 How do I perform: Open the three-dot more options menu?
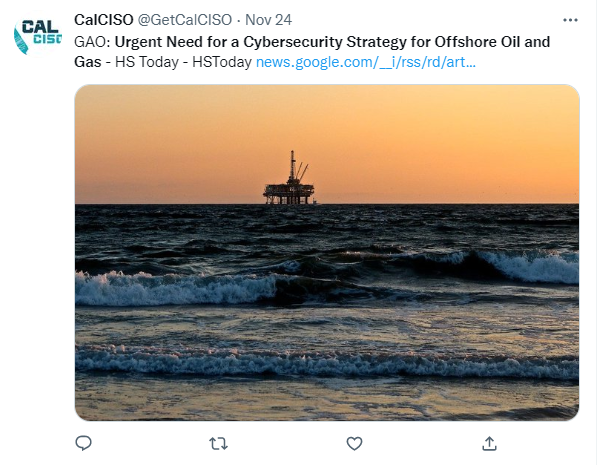point(570,20)
